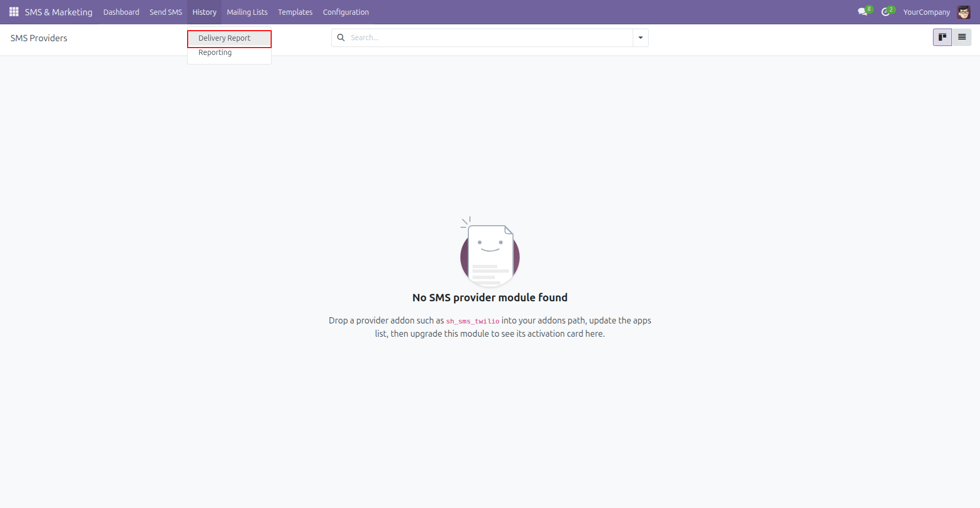Click the sh_sms_twilio code text

pos(473,321)
